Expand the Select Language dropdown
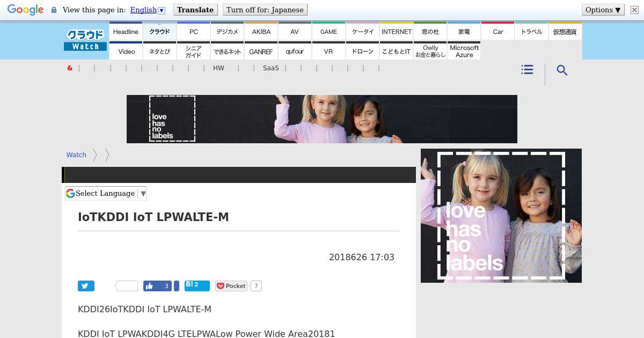Screen dimensions: 644x338 [106, 193]
